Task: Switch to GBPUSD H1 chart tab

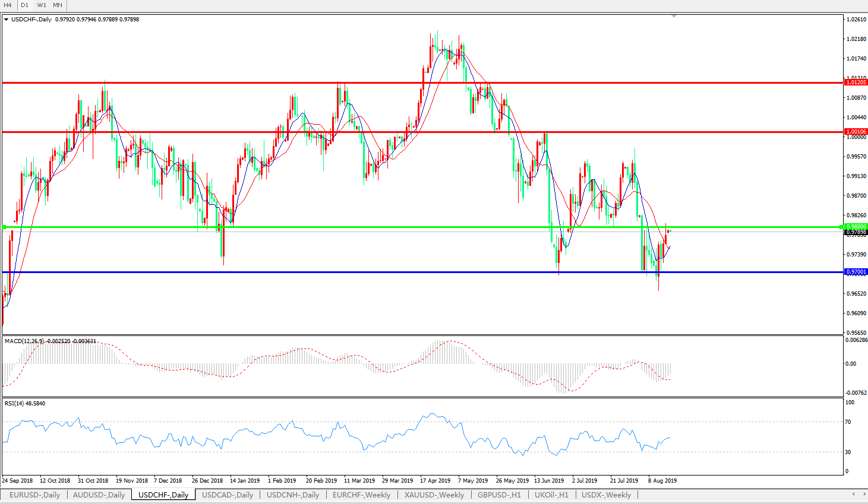Action: (x=499, y=495)
